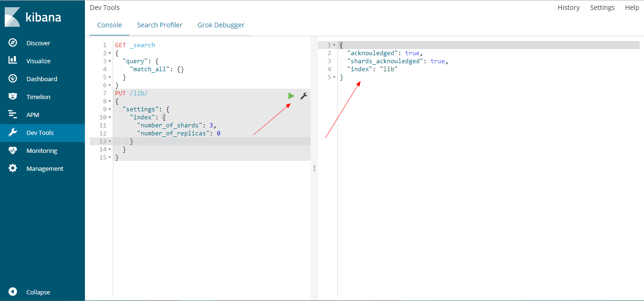The image size is (644, 301).
Task: Toggle fold marker at response line 5
Action: [335, 77]
